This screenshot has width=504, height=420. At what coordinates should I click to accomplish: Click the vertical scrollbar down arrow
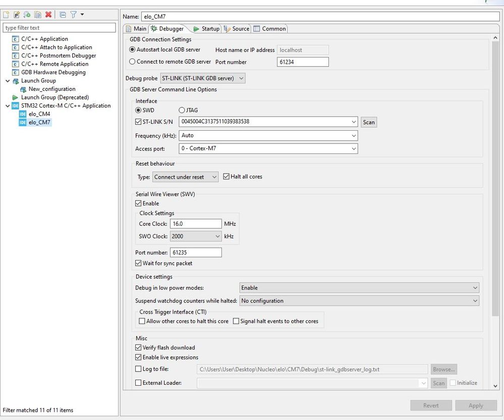[495, 386]
